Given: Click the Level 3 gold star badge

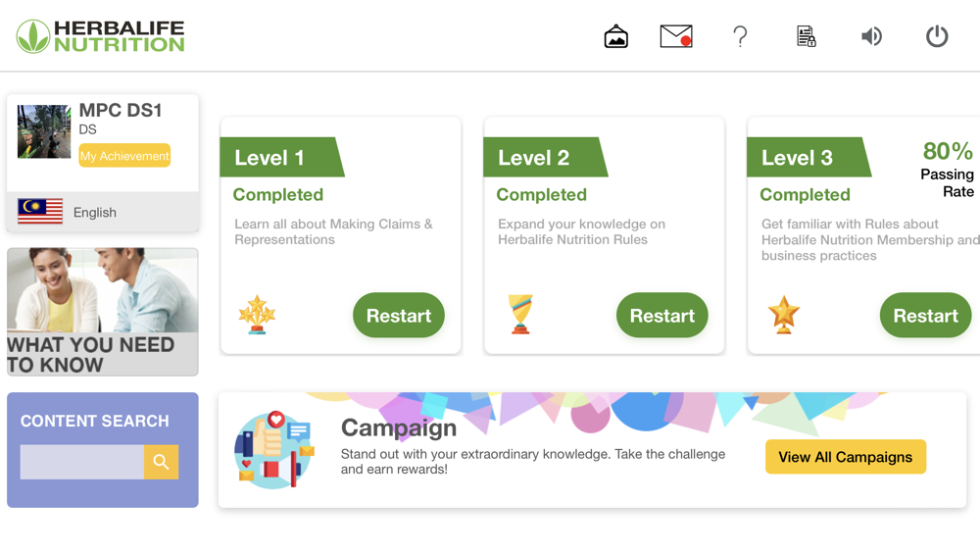Looking at the screenshot, I should [784, 315].
